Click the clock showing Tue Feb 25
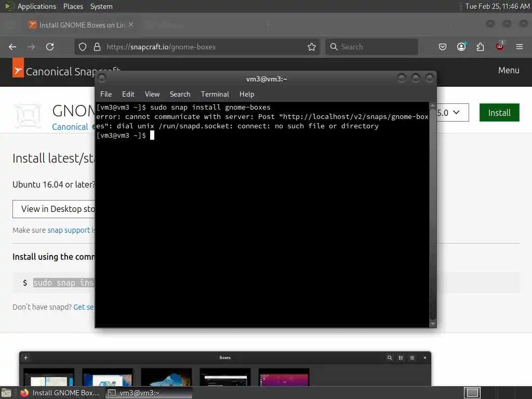532x399 pixels. [x=497, y=6]
